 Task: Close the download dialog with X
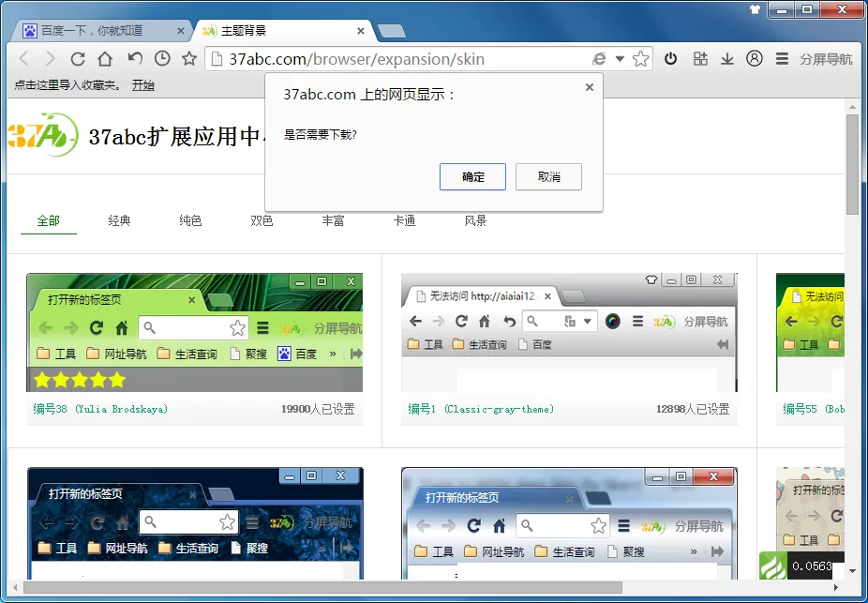click(590, 87)
